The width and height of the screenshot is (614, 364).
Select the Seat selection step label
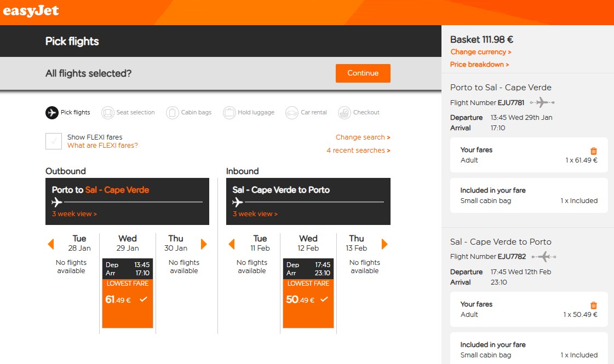[135, 112]
